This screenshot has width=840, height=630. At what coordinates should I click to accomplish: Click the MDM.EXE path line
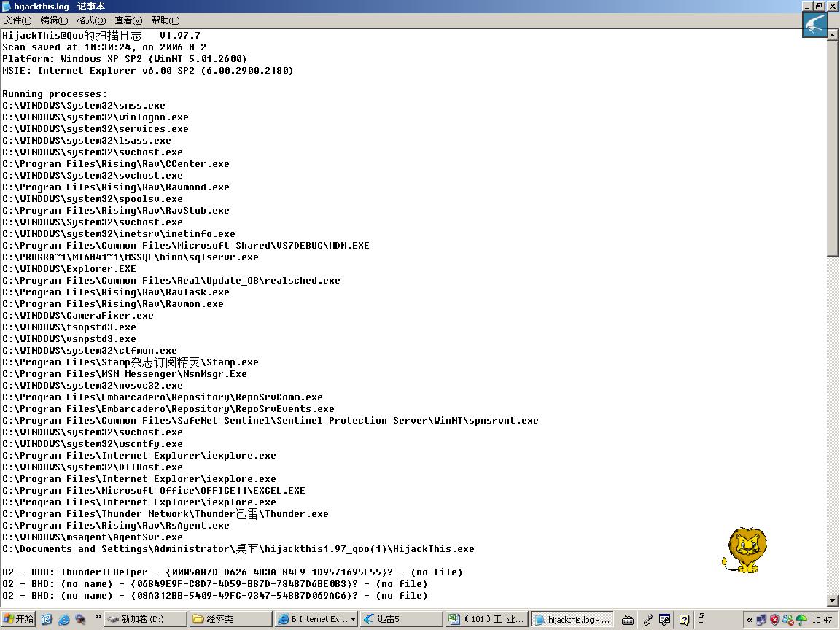click(186, 245)
